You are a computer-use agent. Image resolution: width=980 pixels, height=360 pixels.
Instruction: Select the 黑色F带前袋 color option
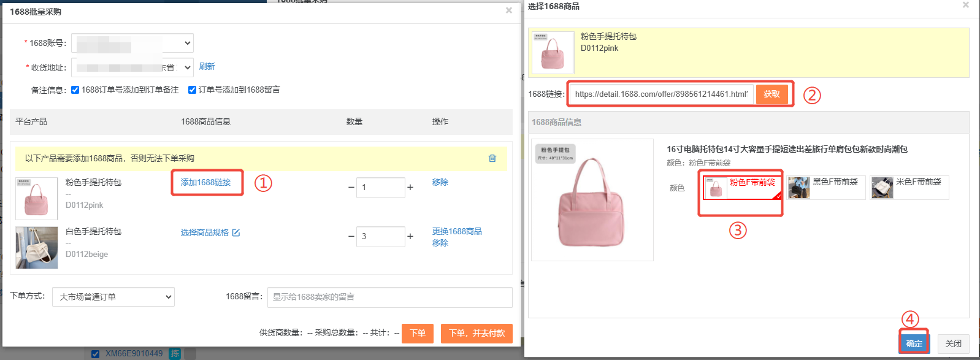point(825,187)
